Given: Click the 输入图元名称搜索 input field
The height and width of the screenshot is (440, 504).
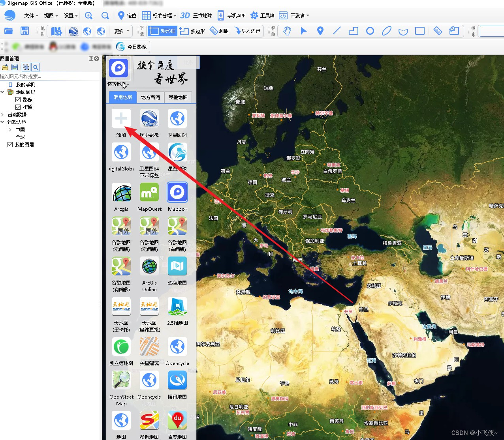Looking at the screenshot, I should 51,76.
